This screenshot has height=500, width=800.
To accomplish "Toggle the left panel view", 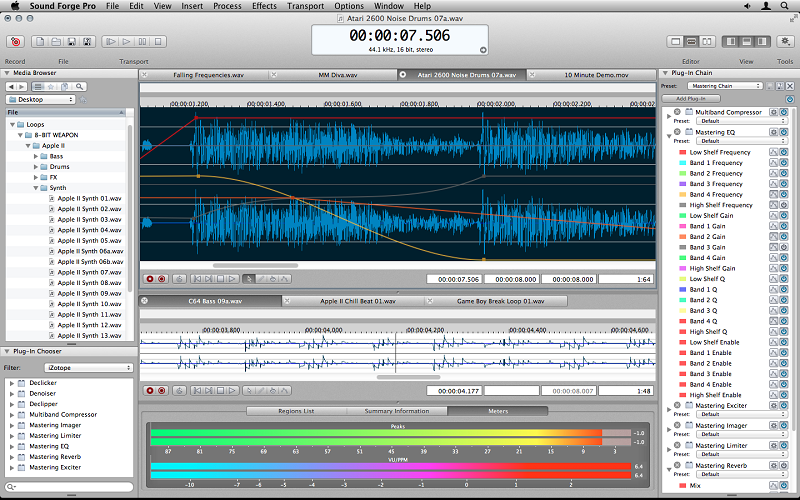I will [x=731, y=41].
